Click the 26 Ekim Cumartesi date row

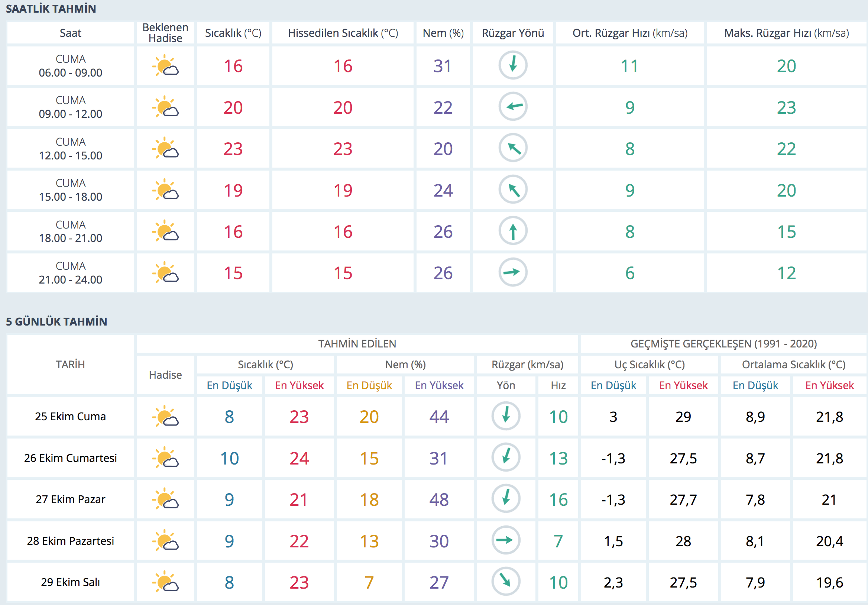coord(70,458)
